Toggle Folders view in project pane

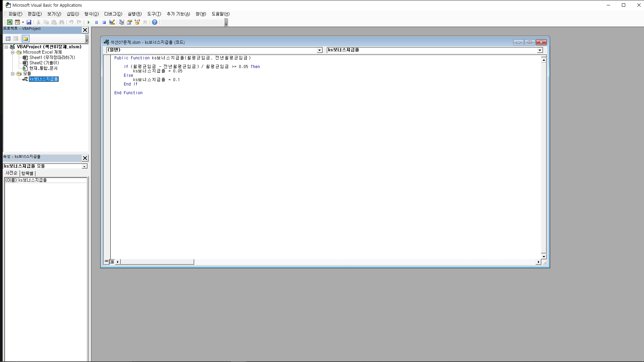pos(25,39)
